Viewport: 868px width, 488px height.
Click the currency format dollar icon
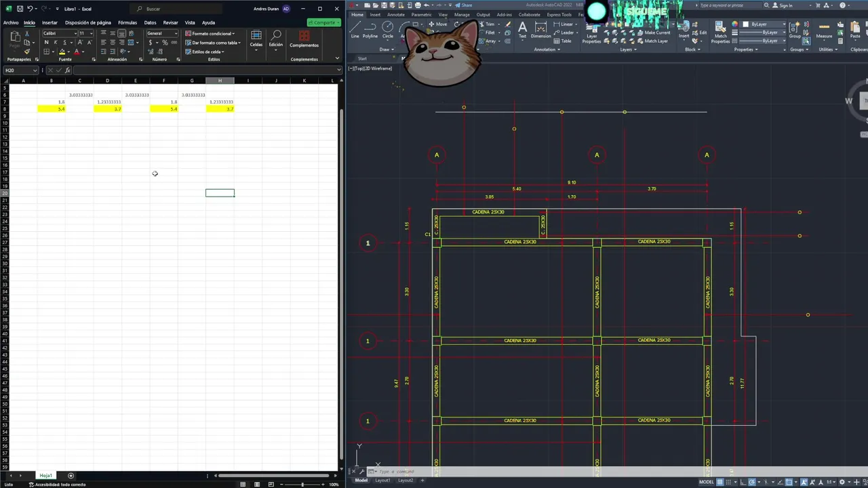[x=151, y=43]
